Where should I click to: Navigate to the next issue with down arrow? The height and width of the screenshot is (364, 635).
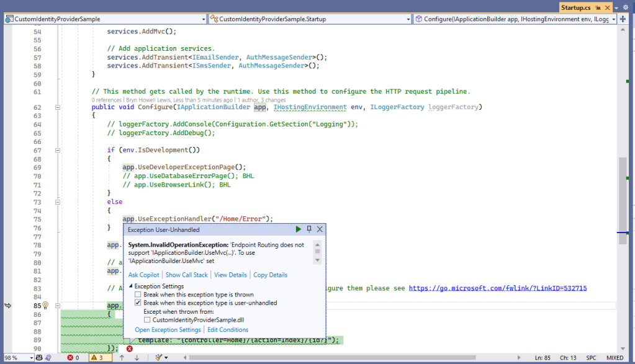click(x=137, y=358)
